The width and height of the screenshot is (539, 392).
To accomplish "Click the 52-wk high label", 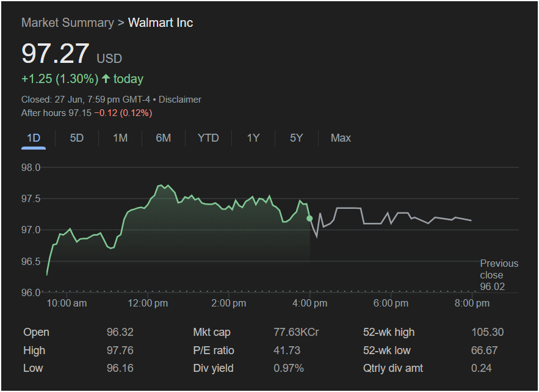I will click(x=389, y=332).
